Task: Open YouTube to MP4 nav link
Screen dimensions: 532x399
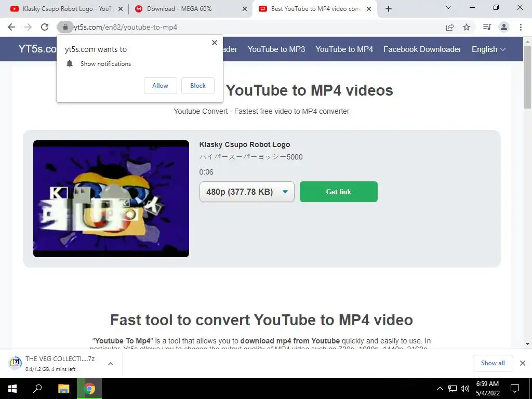Action: [344, 49]
